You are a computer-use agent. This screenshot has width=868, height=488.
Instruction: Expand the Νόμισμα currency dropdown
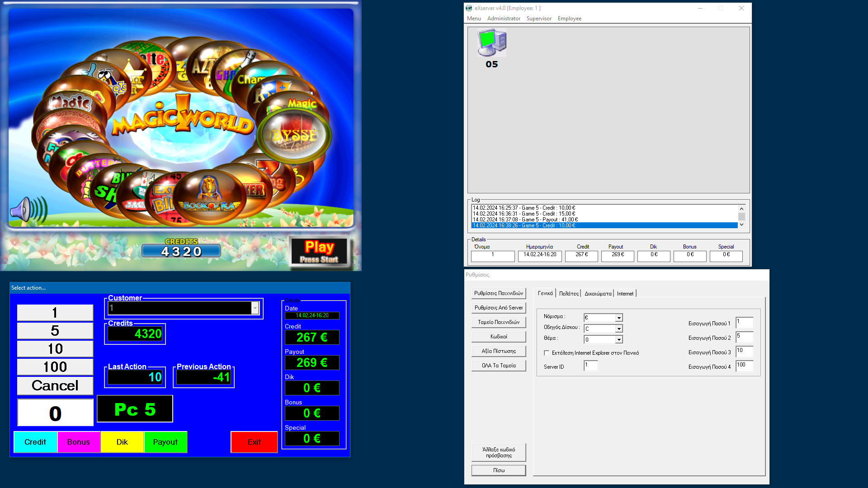(x=619, y=318)
